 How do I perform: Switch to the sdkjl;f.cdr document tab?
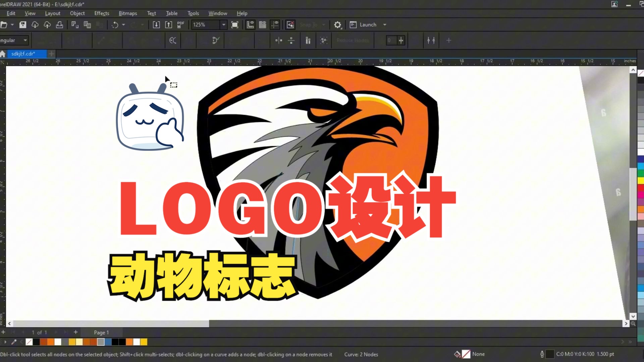pyautogui.click(x=27, y=54)
